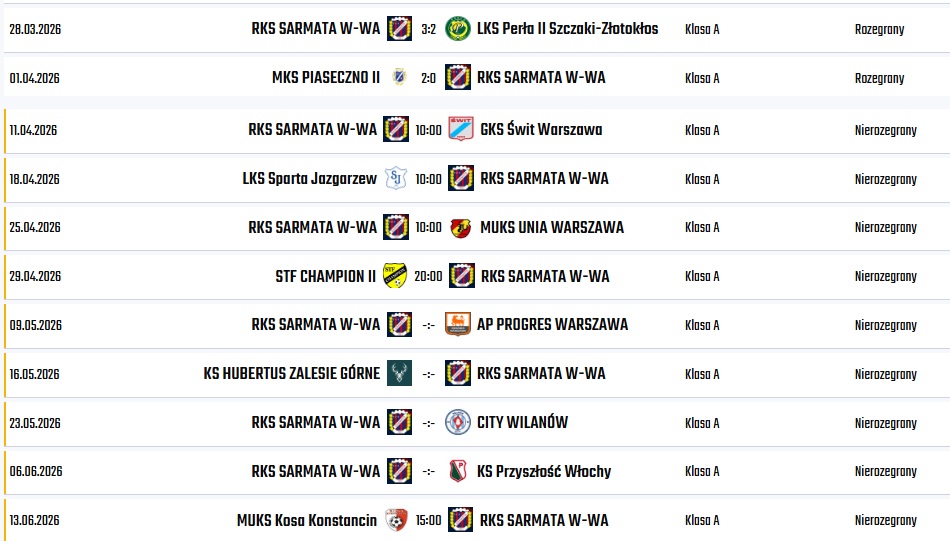
Task: Click the 20:00 kickoff time for STF Champion II
Action: tap(428, 276)
